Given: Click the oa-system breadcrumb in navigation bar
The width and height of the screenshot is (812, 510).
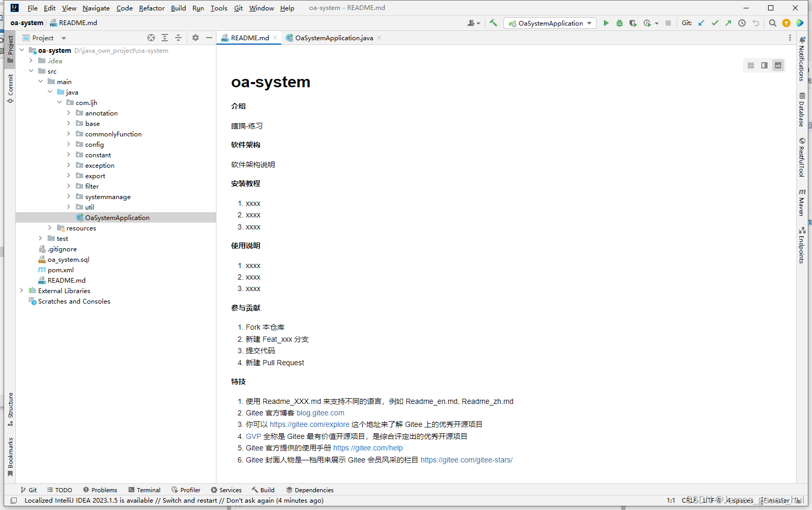Looking at the screenshot, I should [x=27, y=22].
